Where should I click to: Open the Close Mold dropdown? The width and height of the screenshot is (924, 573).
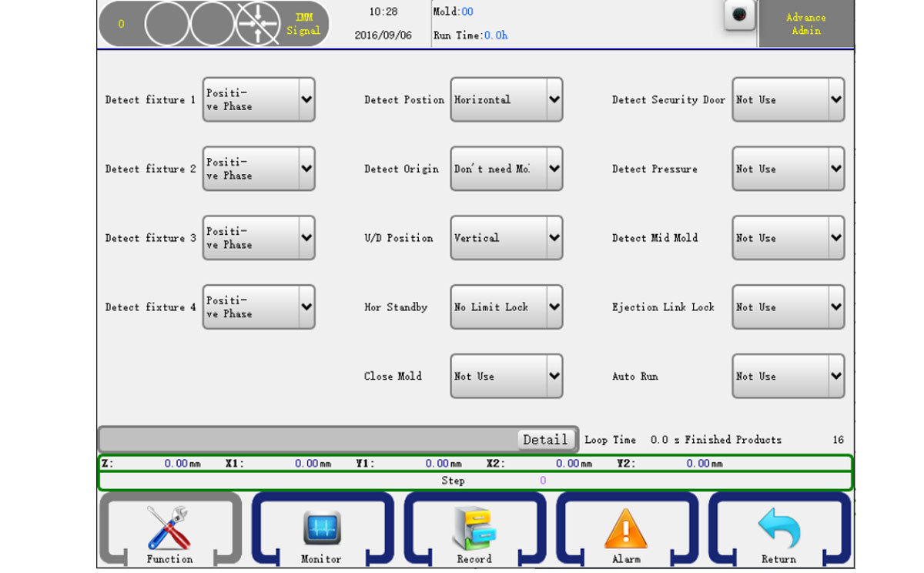(506, 377)
